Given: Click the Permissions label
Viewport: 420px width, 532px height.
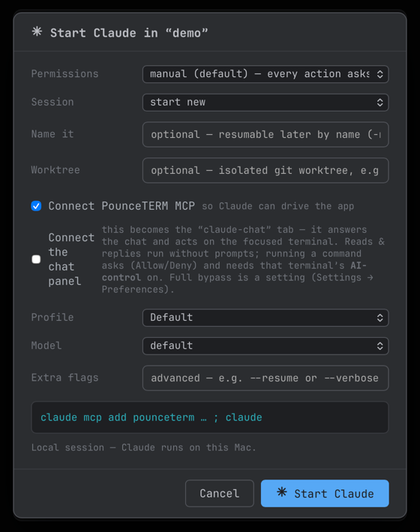Looking at the screenshot, I should click(x=64, y=73).
